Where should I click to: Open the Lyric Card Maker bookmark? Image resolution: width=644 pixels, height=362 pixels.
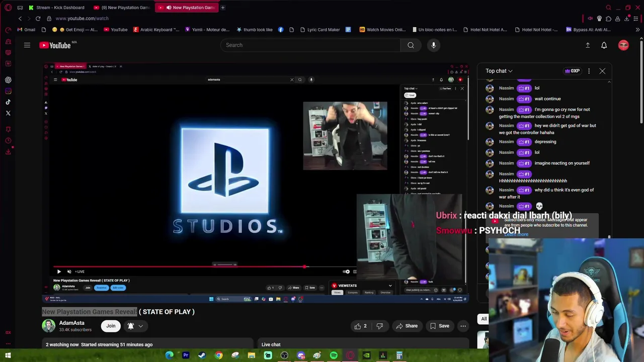click(x=320, y=30)
